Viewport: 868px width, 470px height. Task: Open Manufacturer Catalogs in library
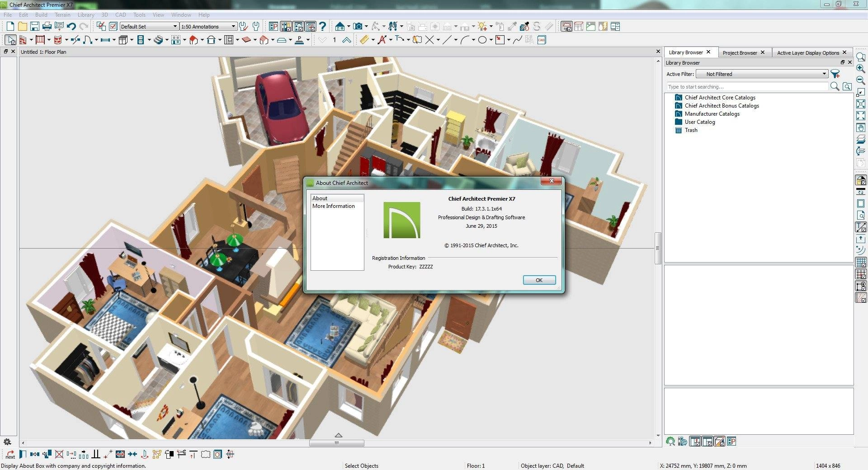pyautogui.click(x=712, y=114)
